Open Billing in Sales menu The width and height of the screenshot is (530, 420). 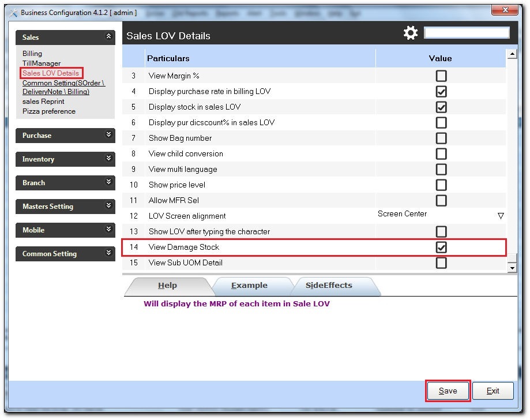coord(32,54)
